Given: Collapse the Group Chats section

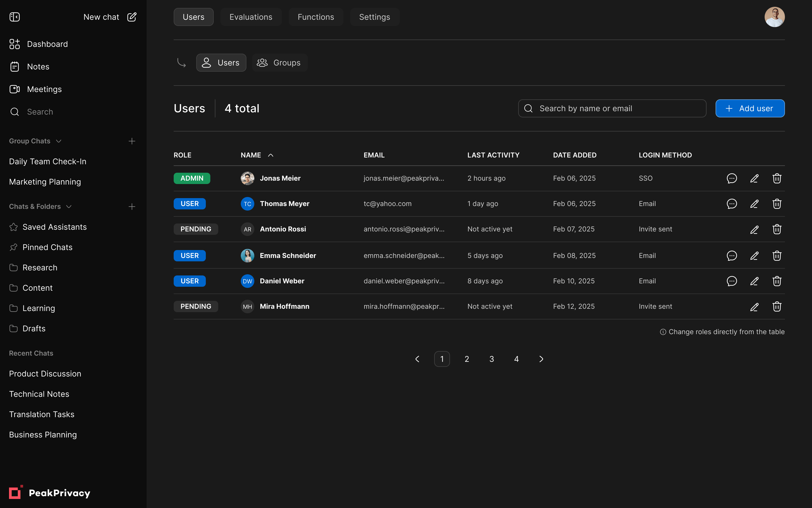Looking at the screenshot, I should pos(59,141).
